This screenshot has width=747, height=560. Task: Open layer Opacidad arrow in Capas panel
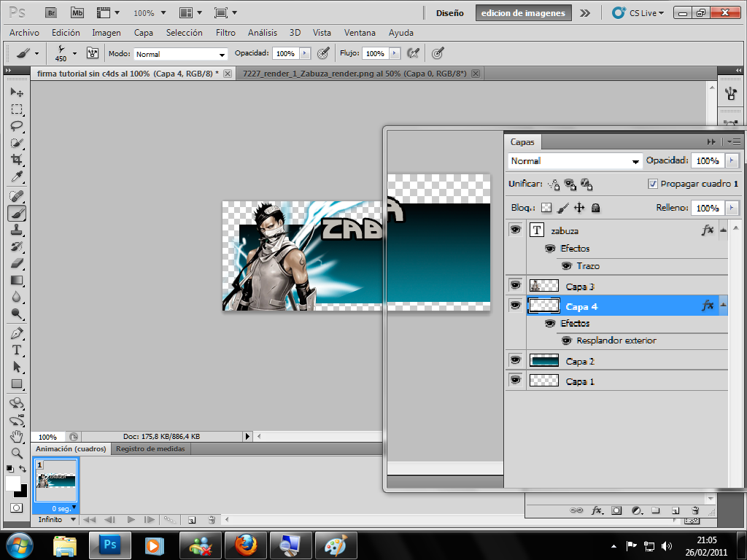pyautogui.click(x=732, y=160)
